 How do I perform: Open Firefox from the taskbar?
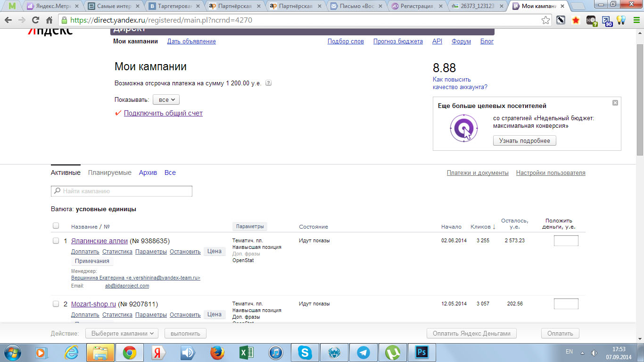point(217,352)
